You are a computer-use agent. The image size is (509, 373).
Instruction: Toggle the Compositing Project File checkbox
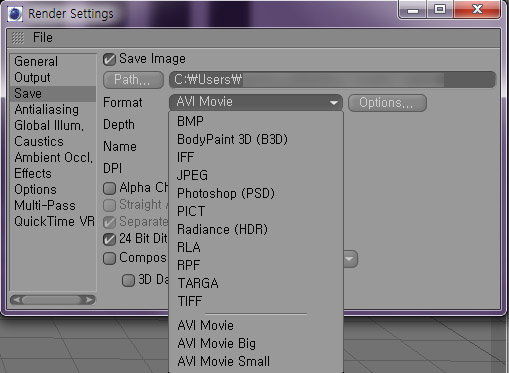[109, 258]
